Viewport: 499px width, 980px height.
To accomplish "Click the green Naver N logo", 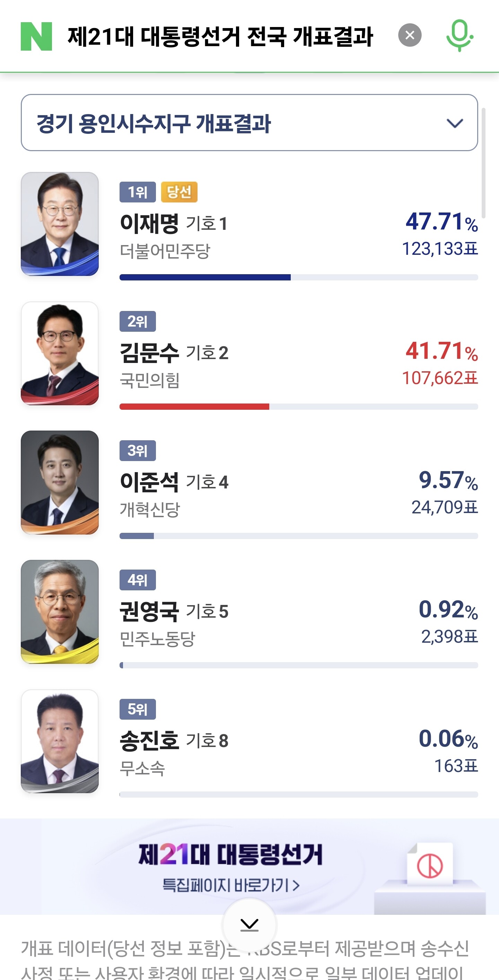I will click(36, 36).
